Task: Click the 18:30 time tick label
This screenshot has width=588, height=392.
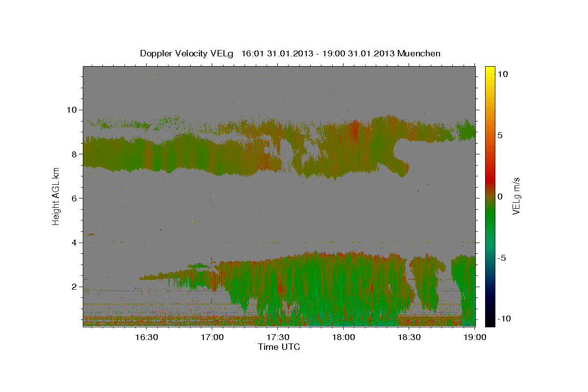Action: click(x=409, y=337)
